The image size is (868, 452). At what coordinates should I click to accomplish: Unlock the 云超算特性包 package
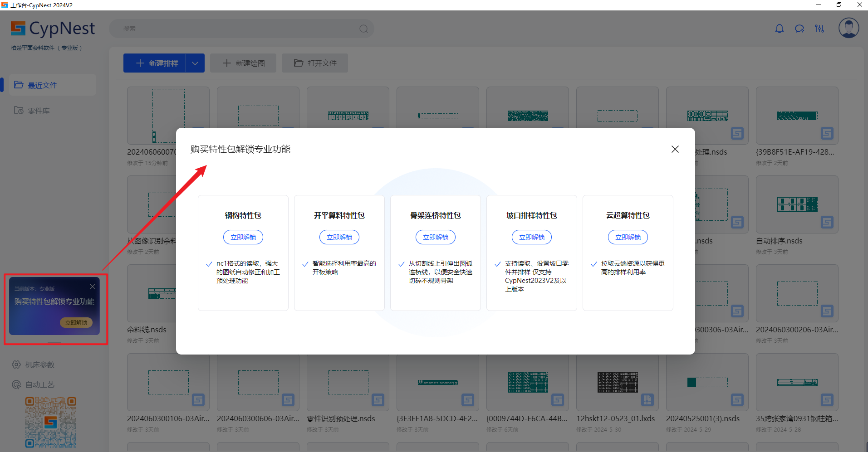coord(628,237)
